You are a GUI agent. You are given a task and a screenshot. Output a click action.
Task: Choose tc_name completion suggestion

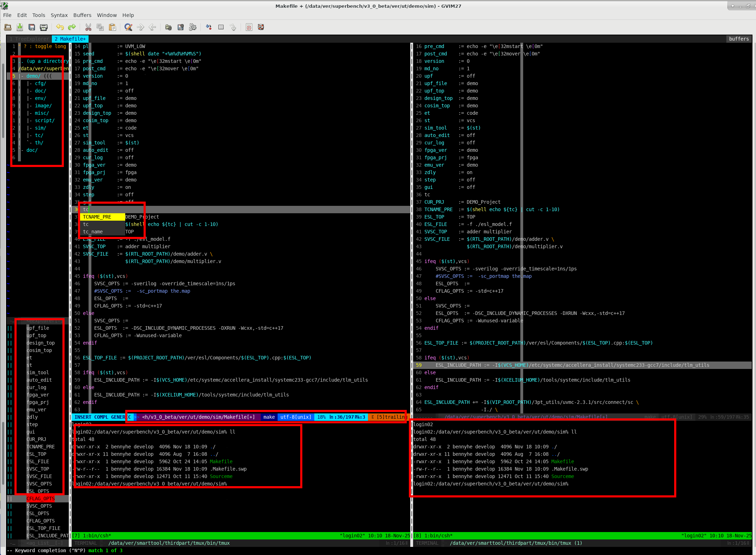(x=93, y=232)
